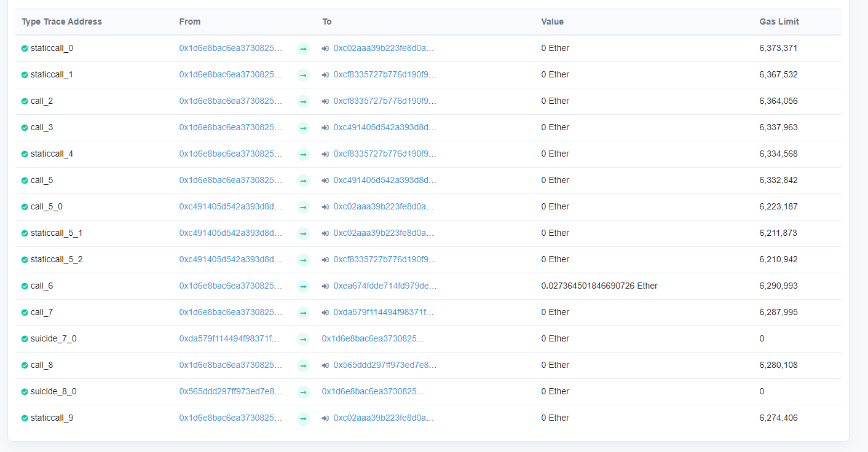
Task: Open the To address 0xea674fdde714fd979de in call_6
Action: pyautogui.click(x=385, y=286)
